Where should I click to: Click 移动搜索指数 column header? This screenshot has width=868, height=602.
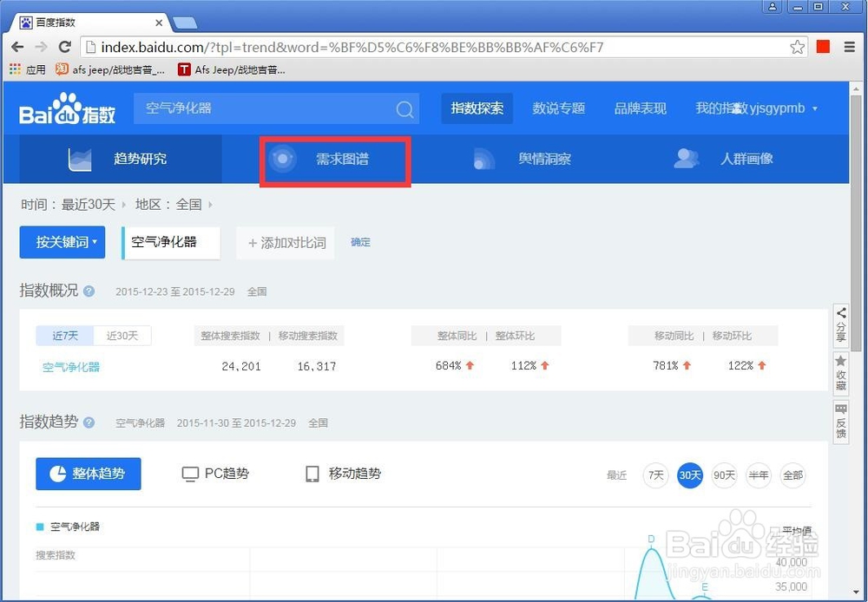(308, 336)
